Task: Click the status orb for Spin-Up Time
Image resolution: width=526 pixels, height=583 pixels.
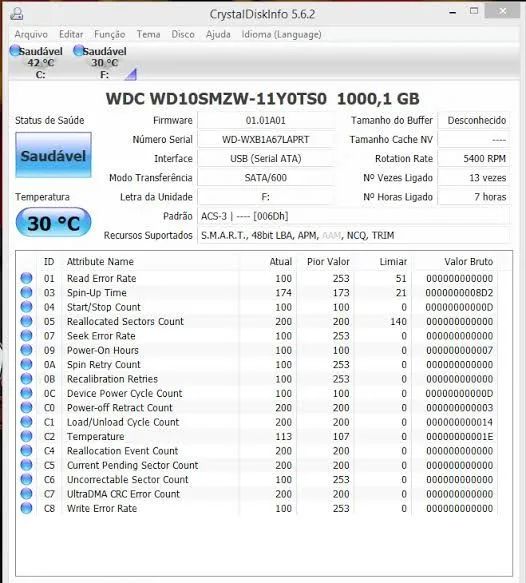Action: tap(26, 293)
